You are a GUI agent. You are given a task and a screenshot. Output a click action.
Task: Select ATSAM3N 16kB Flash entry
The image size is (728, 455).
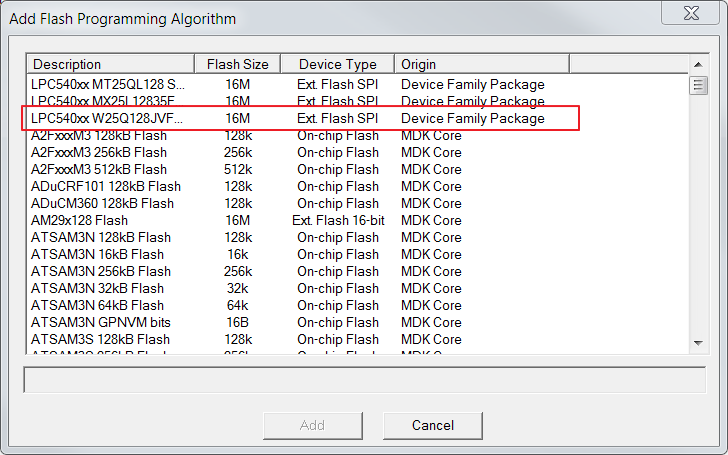pos(358,254)
